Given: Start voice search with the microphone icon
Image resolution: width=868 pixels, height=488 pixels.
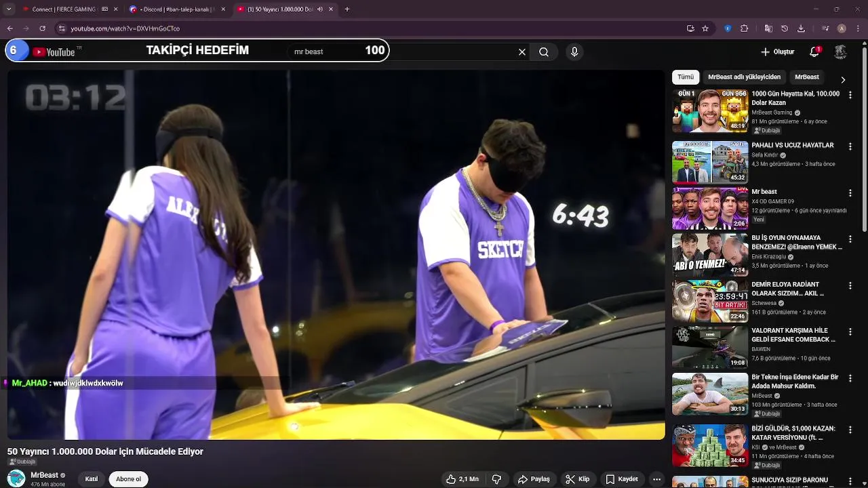Looking at the screenshot, I should pos(574,52).
